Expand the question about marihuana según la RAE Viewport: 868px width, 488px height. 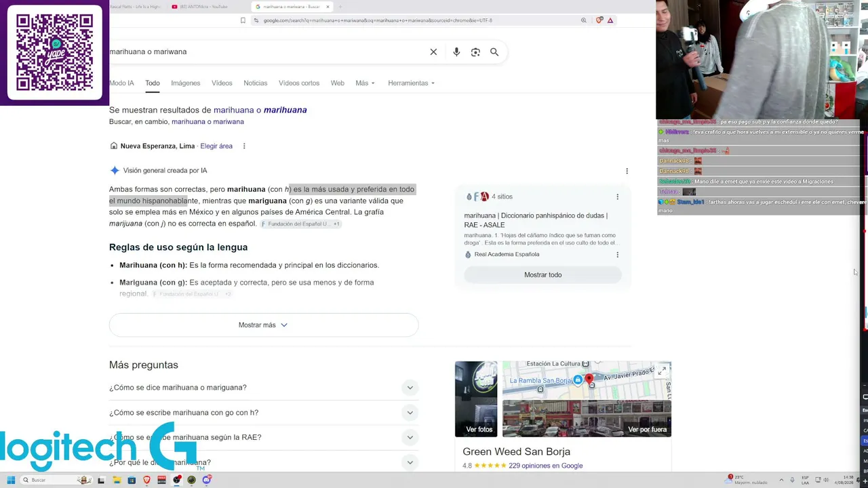pyautogui.click(x=264, y=438)
